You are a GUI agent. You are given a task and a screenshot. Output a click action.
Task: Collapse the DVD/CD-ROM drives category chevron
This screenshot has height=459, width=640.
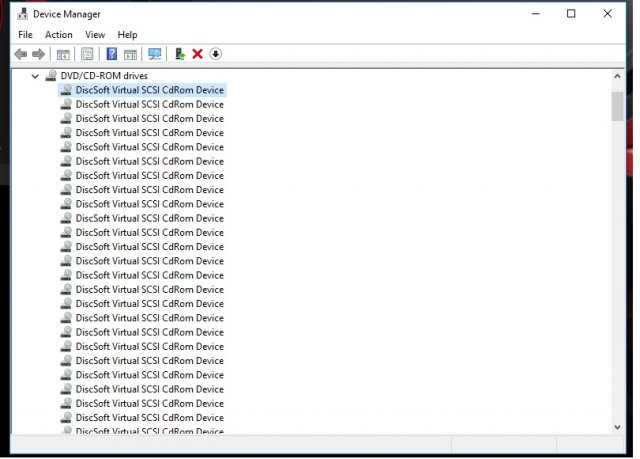coord(35,76)
